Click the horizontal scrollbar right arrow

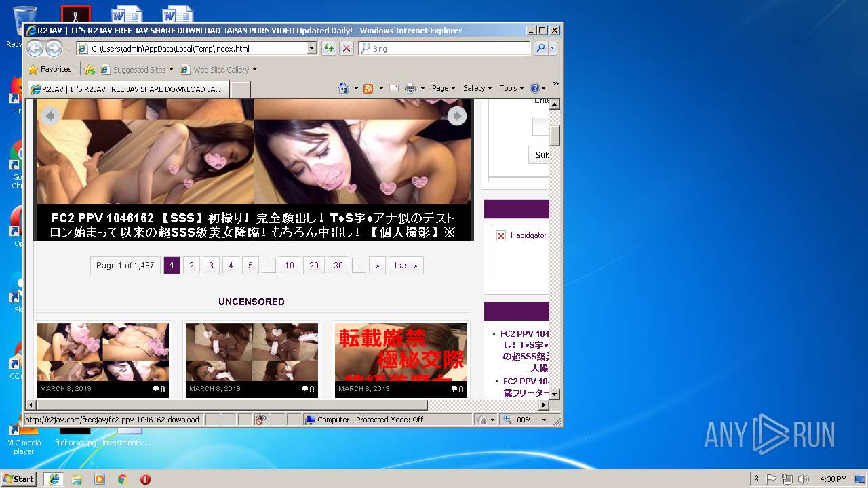(543, 405)
